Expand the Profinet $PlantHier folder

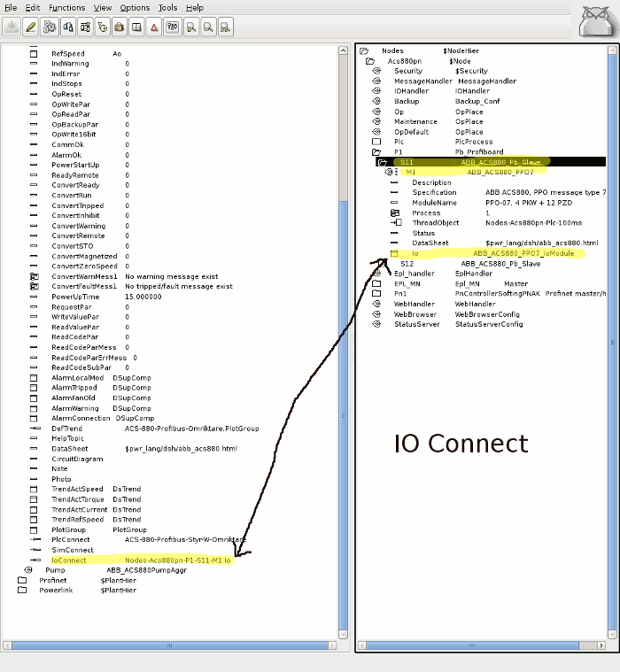[x=22, y=580]
